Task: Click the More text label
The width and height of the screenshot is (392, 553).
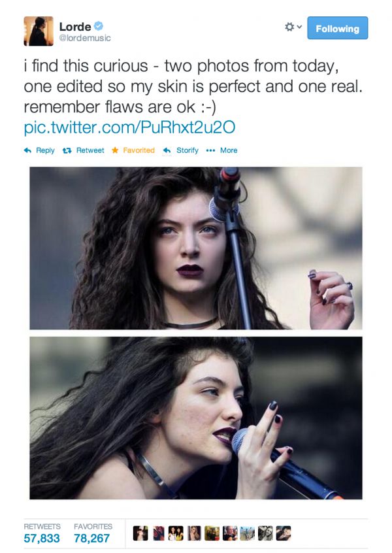Action: [x=229, y=150]
